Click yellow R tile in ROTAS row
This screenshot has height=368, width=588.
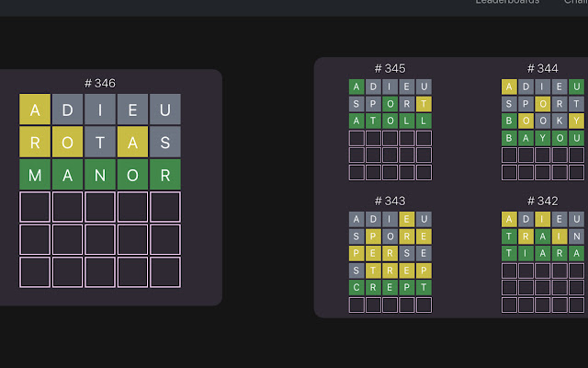click(x=35, y=142)
